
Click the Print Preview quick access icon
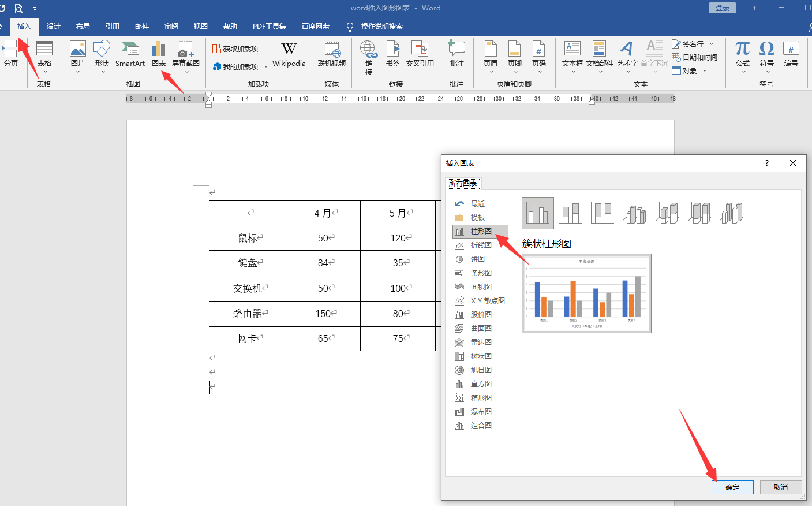coord(18,9)
